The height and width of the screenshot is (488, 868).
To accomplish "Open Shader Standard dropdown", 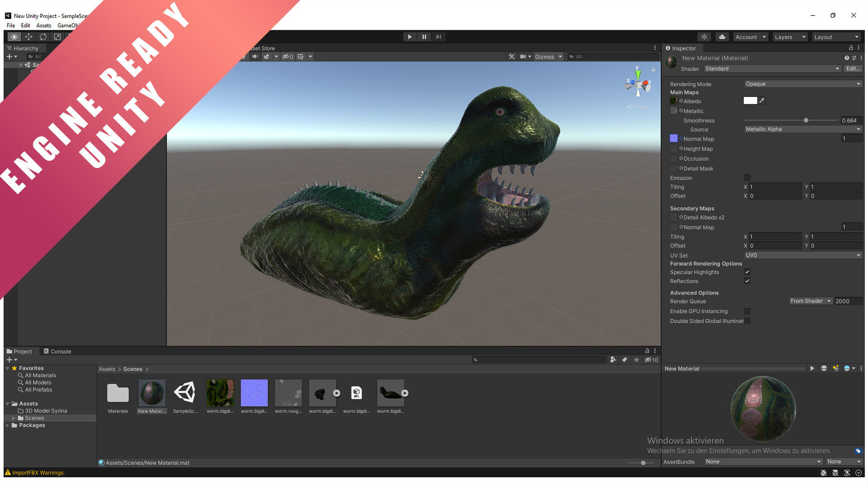I will [x=772, y=69].
